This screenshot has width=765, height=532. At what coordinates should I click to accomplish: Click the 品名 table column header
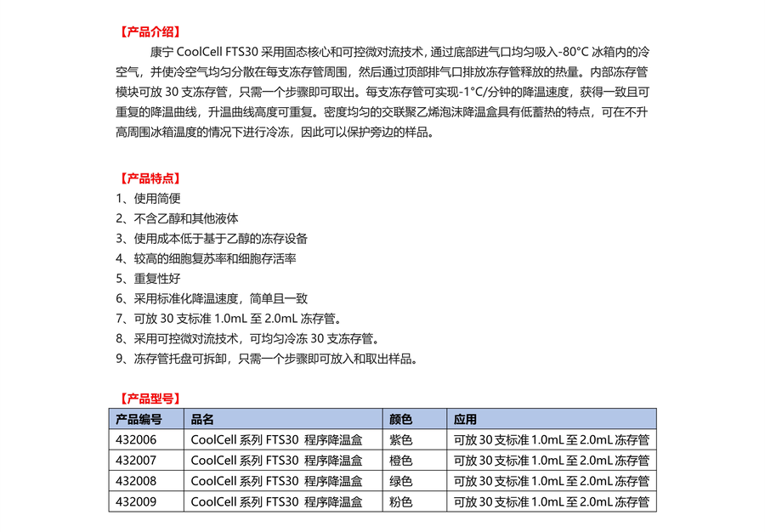(x=283, y=419)
